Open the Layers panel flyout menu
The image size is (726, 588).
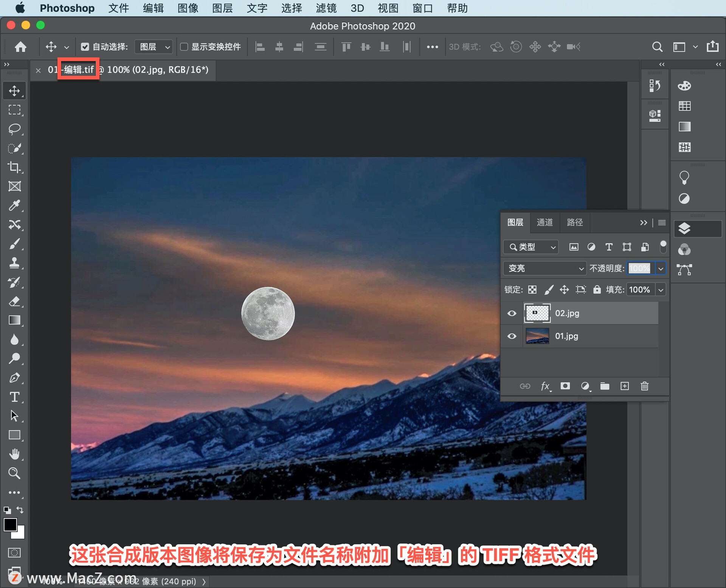coord(662,223)
